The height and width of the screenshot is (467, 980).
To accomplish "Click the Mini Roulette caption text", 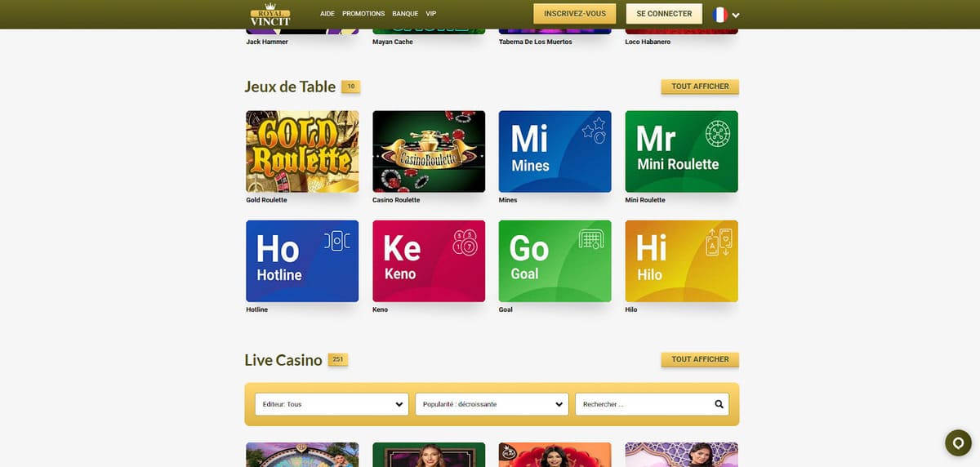I will coord(645,200).
